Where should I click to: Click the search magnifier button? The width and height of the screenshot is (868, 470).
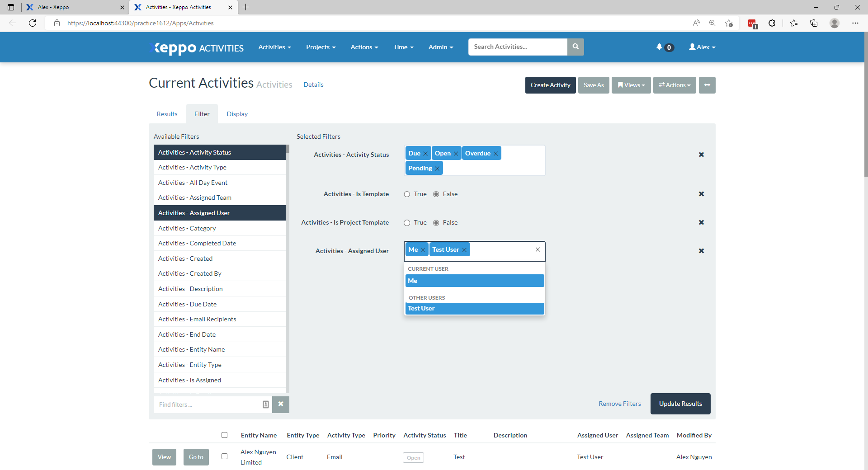[x=575, y=47]
